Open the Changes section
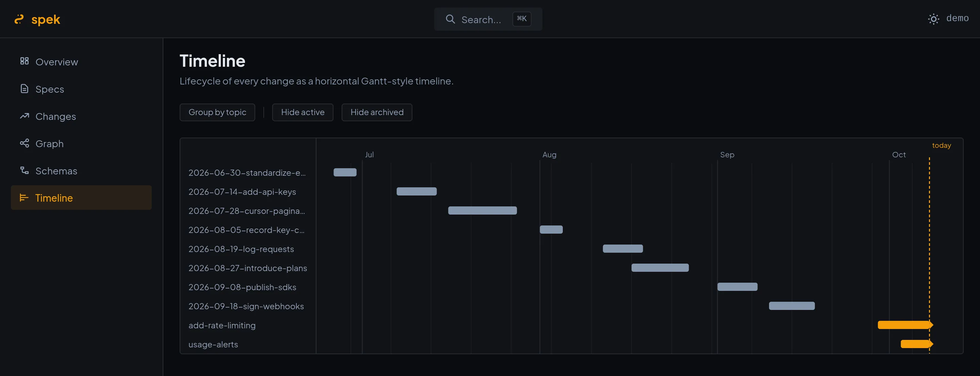 click(81, 116)
